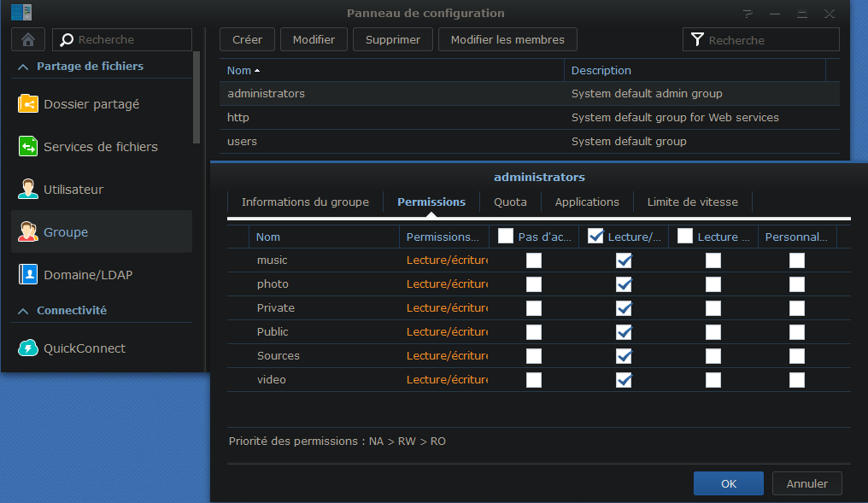Open QuickConnect cloud icon

28,348
